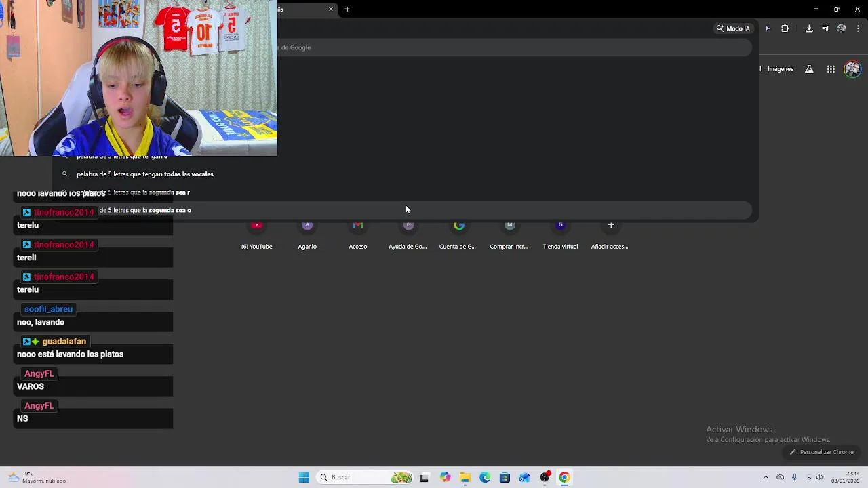Open a new tab with plus button

click(x=347, y=9)
